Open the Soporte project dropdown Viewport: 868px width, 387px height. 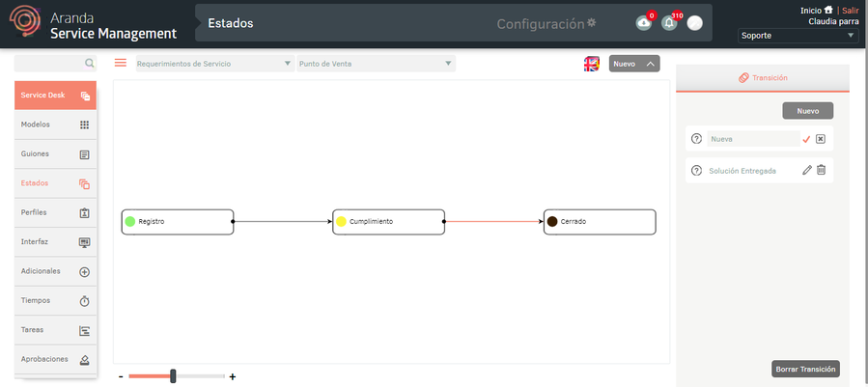click(798, 36)
